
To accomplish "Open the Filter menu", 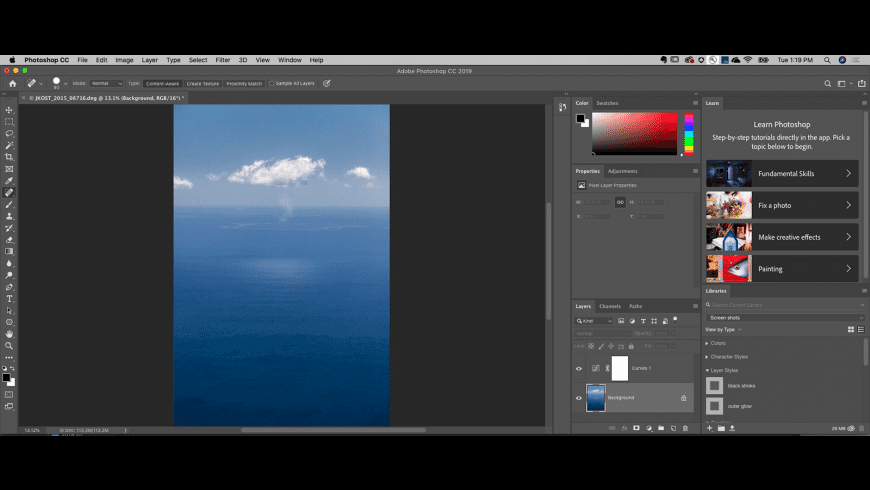I will coord(223,60).
